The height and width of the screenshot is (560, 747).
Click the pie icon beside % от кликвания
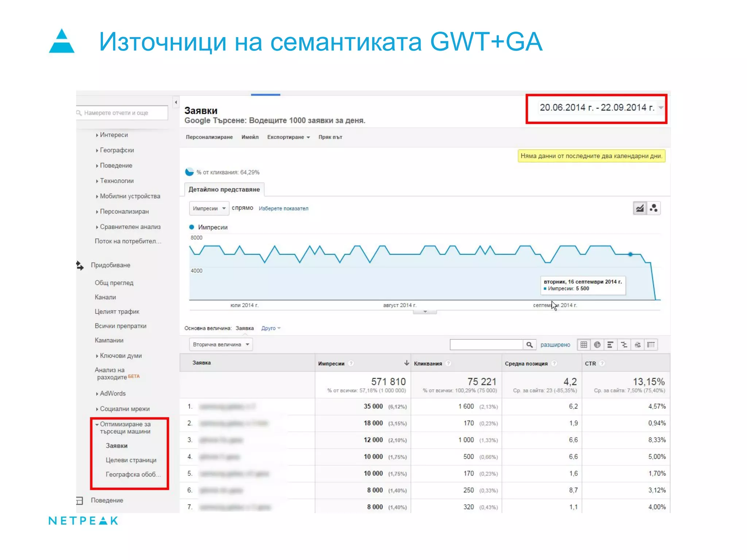(x=189, y=172)
